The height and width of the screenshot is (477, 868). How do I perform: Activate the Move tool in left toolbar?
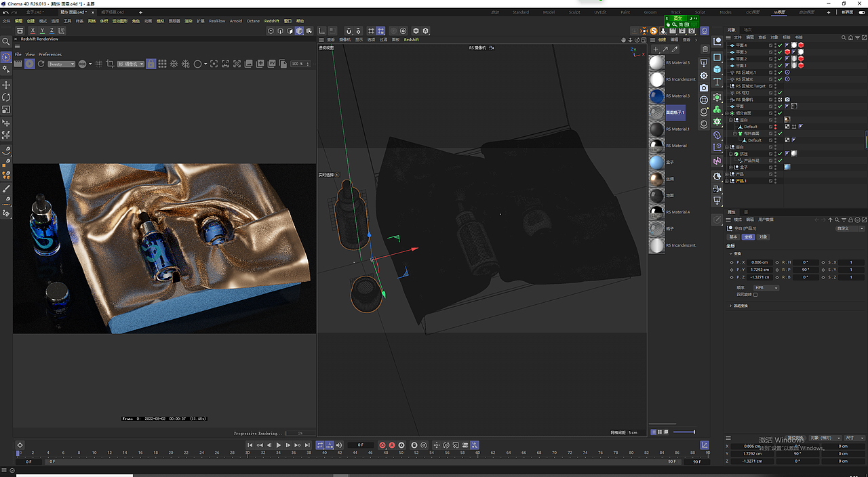[x=6, y=85]
